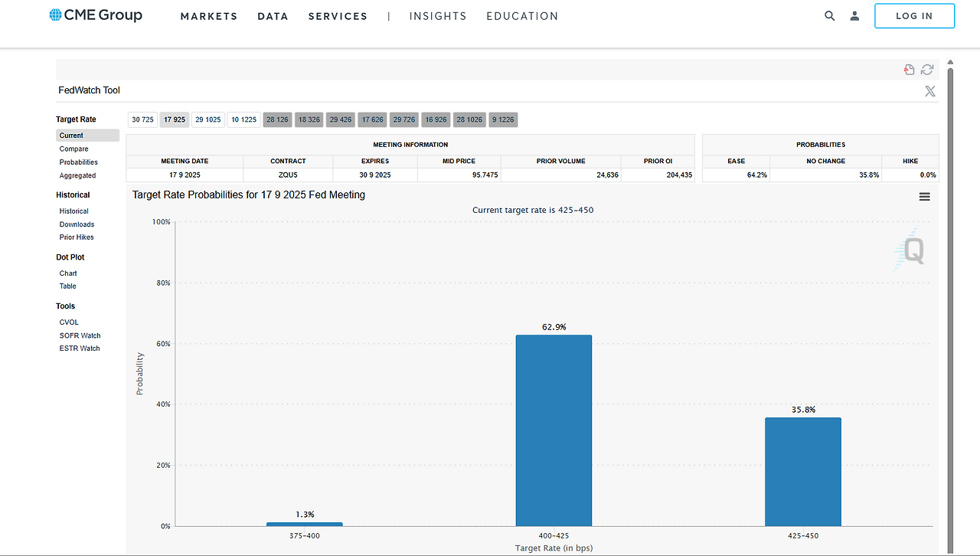Select the 17 925 meeting tab
The image size is (980, 556).
175,119
